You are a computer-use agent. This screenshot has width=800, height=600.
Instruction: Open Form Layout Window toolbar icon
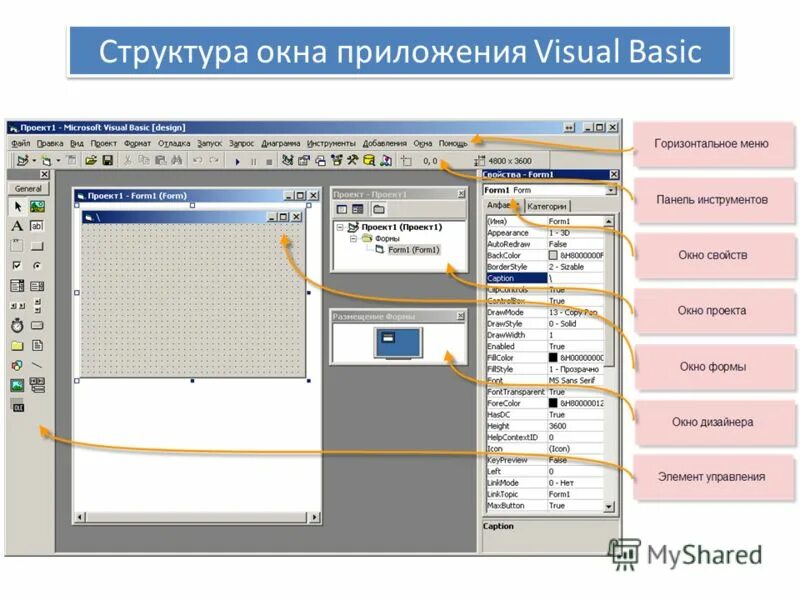320,161
